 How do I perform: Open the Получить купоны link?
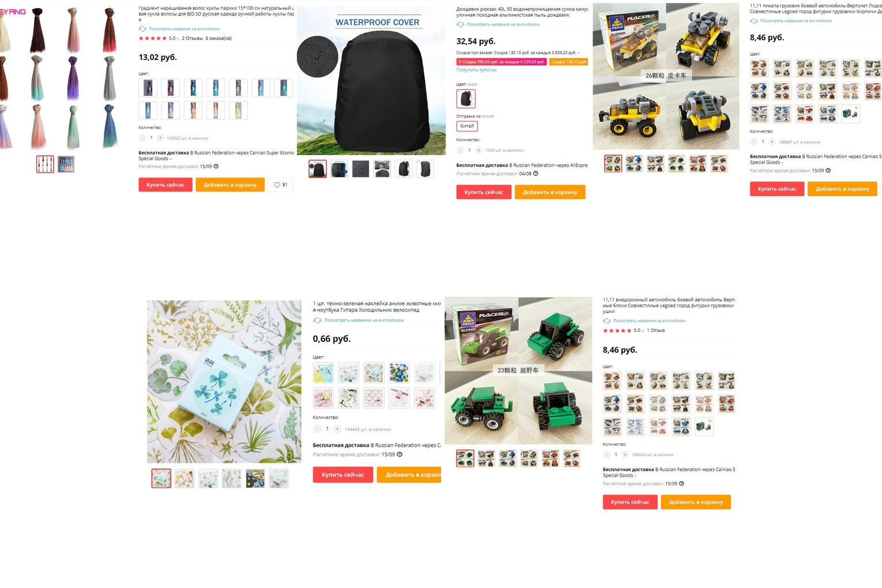coord(476,70)
